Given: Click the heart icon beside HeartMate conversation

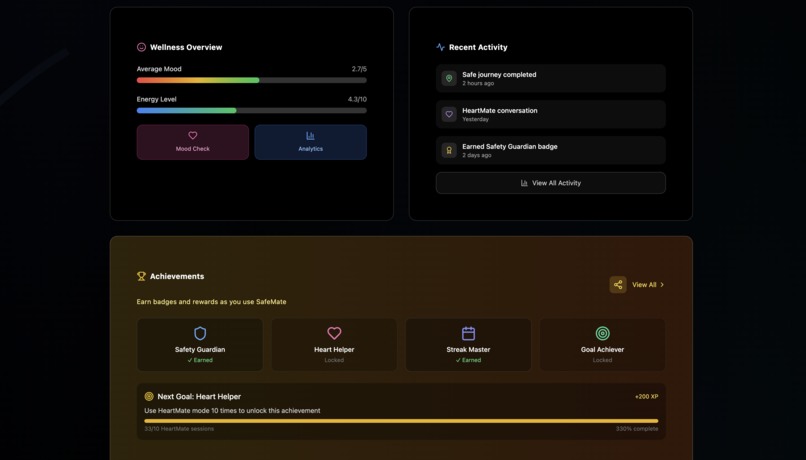Looking at the screenshot, I should [449, 114].
